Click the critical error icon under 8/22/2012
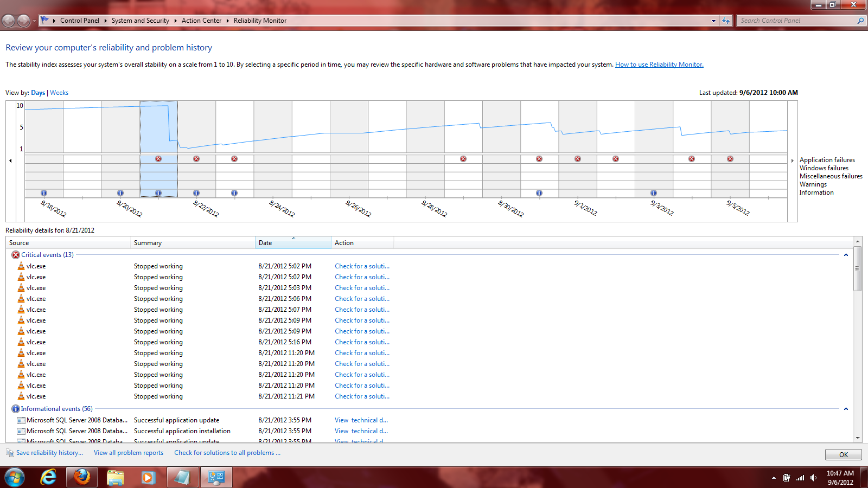This screenshot has height=488, width=868. [196, 159]
